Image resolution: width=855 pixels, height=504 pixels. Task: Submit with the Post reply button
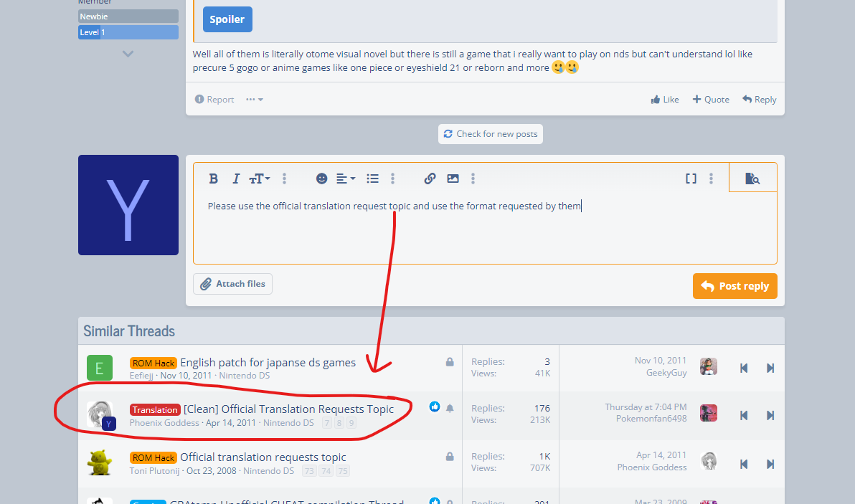coord(734,286)
